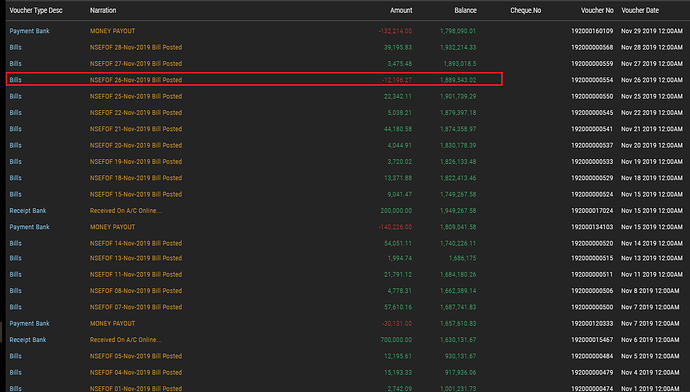Select NSEFOF 14-Nov-2019 Bill Posted narration
This screenshot has height=392, width=690.
click(x=136, y=243)
